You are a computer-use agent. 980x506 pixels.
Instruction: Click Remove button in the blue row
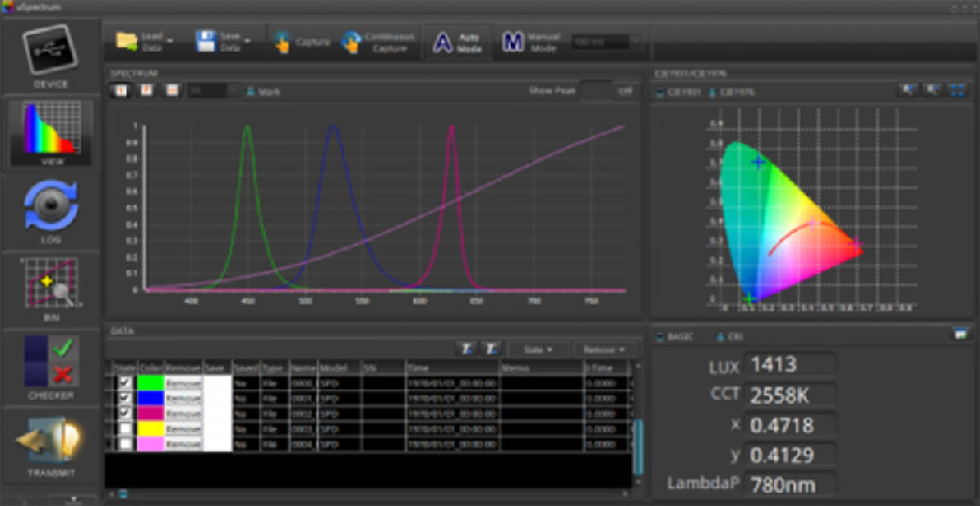(183, 398)
